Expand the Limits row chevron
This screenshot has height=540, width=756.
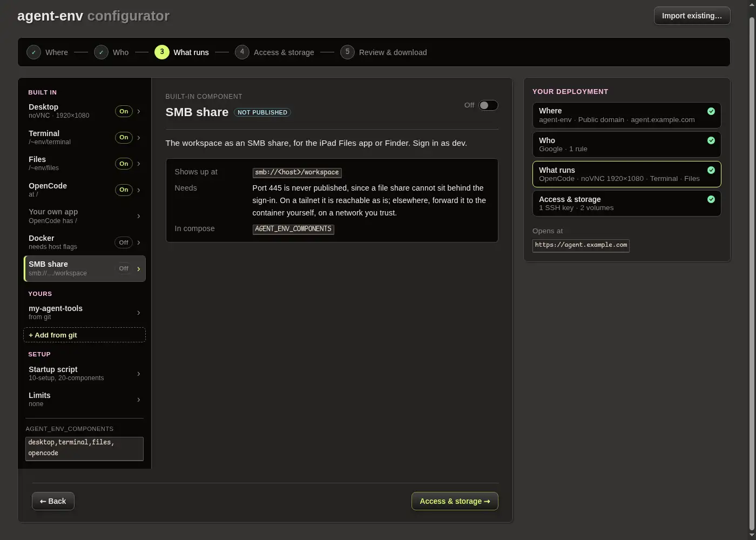click(139, 400)
